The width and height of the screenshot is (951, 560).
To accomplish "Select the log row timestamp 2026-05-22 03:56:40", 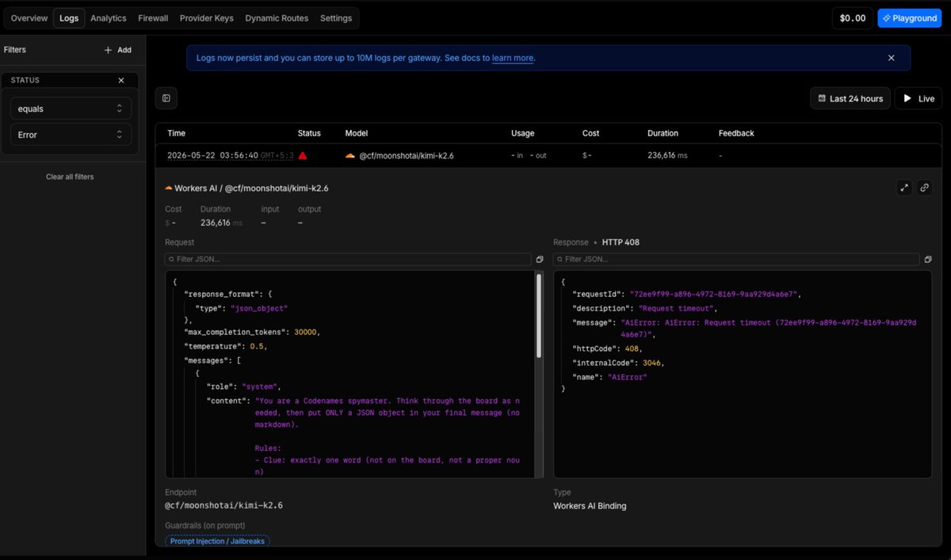I will pos(212,156).
